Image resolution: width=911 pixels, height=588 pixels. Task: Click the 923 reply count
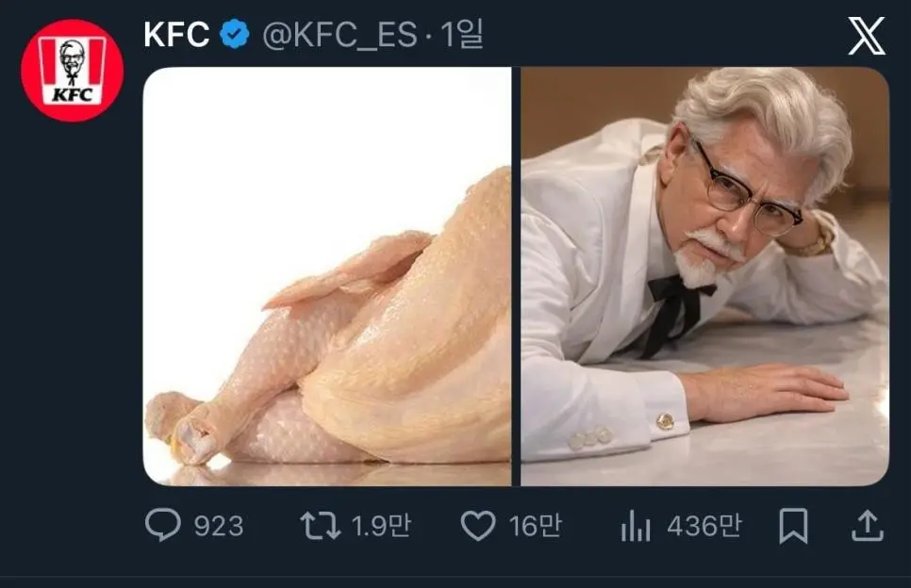point(218,526)
